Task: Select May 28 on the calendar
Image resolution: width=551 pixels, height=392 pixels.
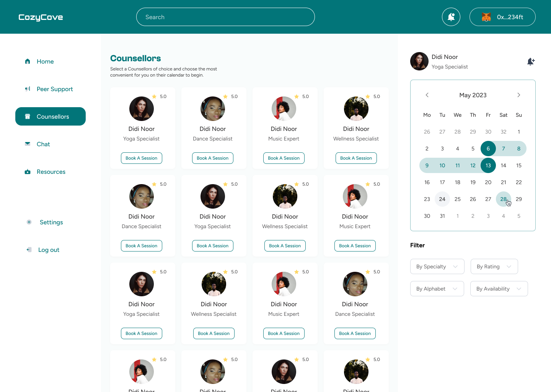Action: pos(504,199)
